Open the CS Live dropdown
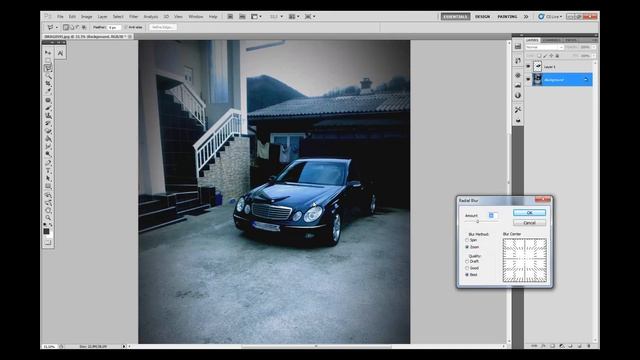This screenshot has width=640, height=360. (x=550, y=17)
